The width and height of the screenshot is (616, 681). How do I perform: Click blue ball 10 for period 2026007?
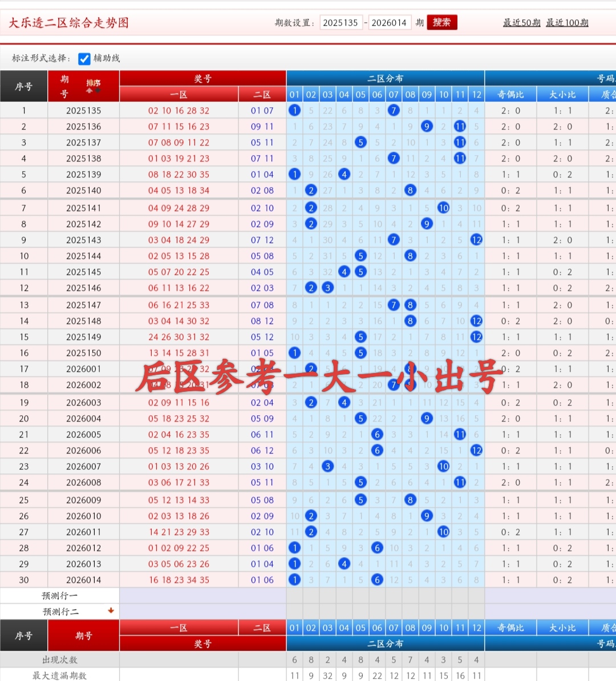point(444,466)
